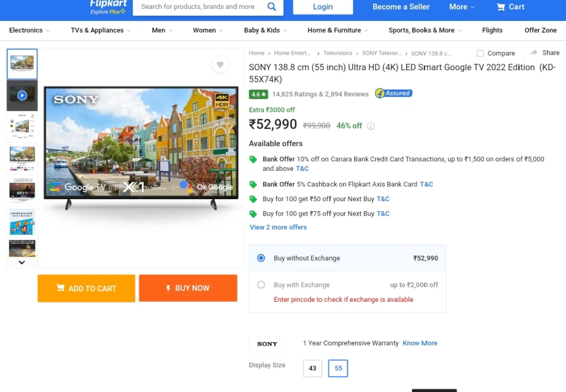
Task: Click the Flipkart Assured badge
Action: tap(394, 93)
